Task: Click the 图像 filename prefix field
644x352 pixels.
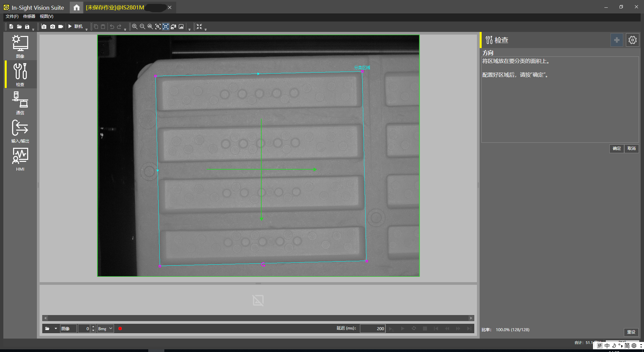Action: click(x=68, y=328)
